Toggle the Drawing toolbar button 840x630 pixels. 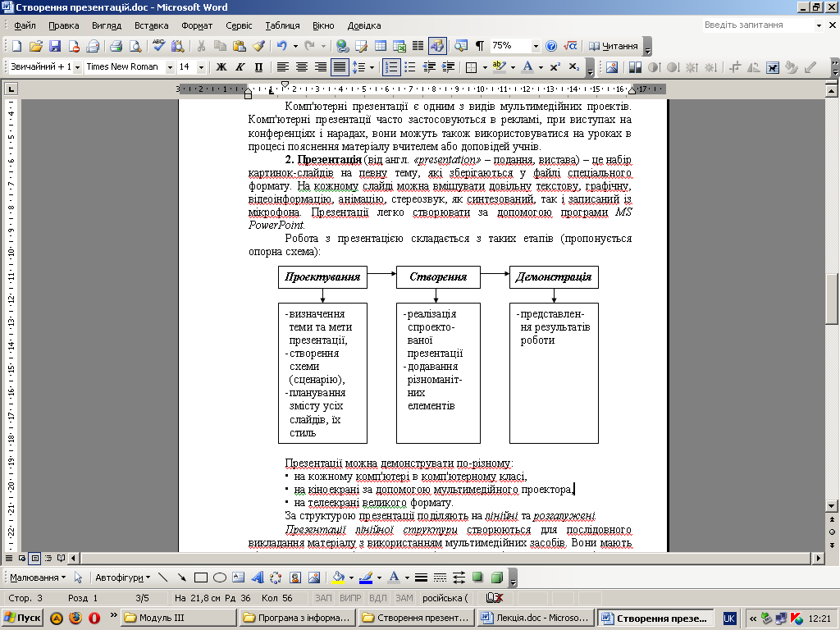437,46
